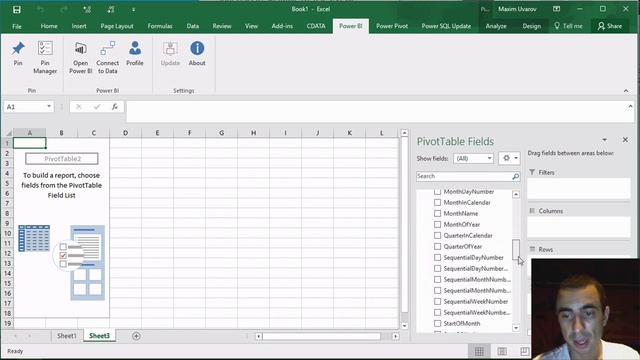
Task: Click the Update settings icon
Action: (x=170, y=53)
